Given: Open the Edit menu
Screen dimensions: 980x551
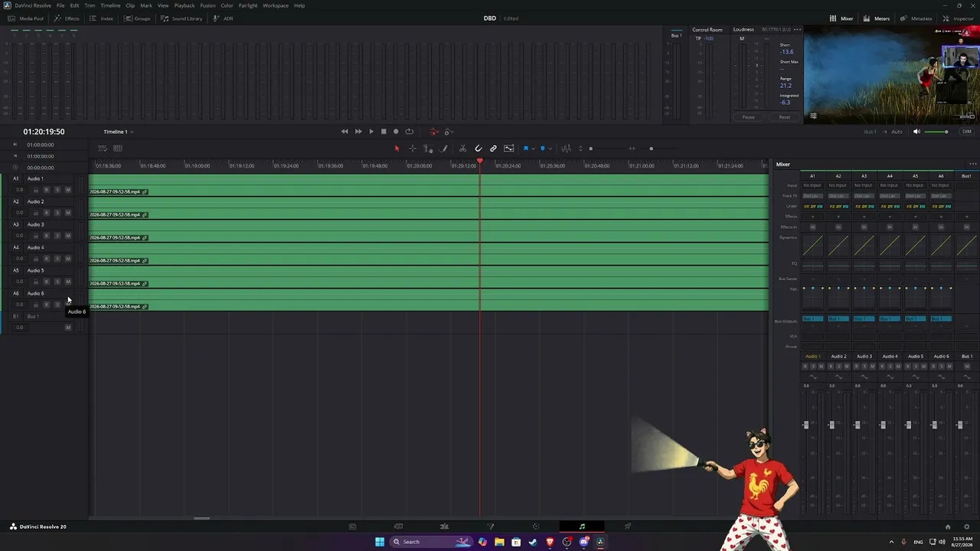Looking at the screenshot, I should [x=74, y=5].
